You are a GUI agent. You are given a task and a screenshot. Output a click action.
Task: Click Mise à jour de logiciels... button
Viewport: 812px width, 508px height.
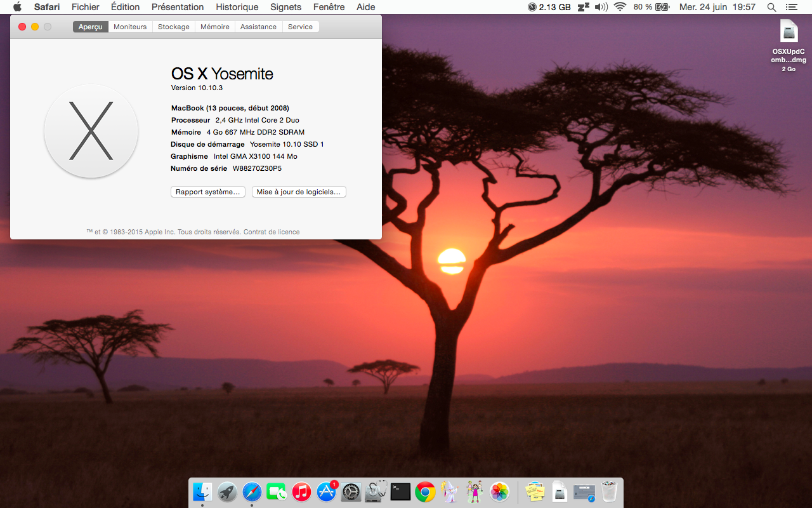click(299, 192)
